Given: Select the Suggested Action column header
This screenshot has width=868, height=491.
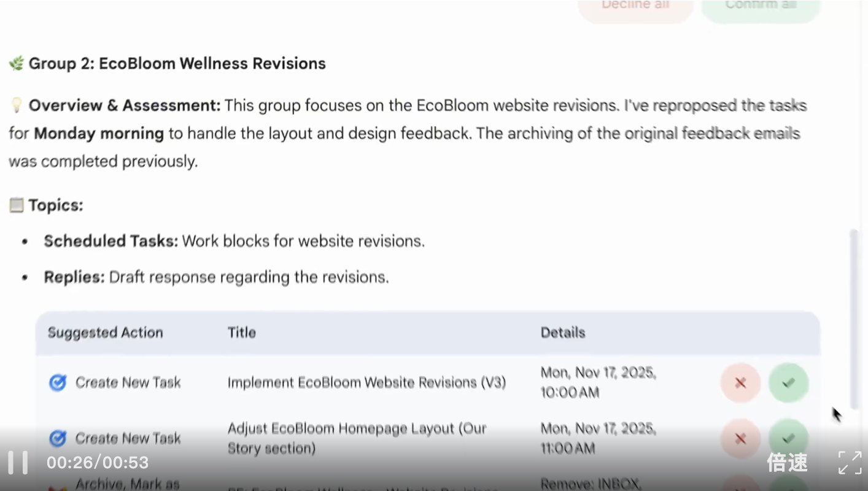Looking at the screenshot, I should 106,333.
